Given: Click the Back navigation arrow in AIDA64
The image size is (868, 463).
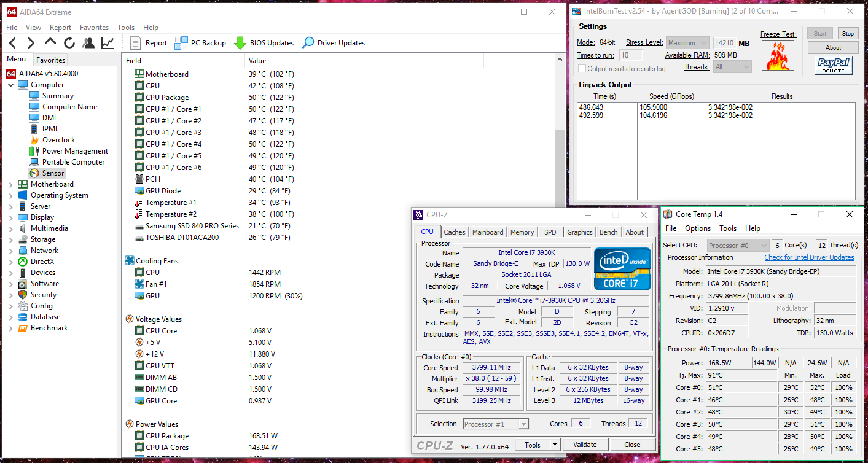Looking at the screenshot, I should [13, 43].
